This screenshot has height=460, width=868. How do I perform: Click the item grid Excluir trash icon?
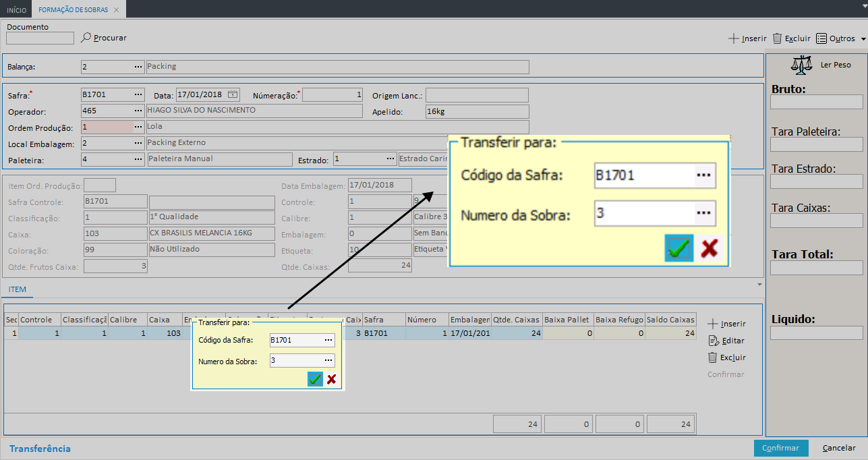click(x=713, y=357)
